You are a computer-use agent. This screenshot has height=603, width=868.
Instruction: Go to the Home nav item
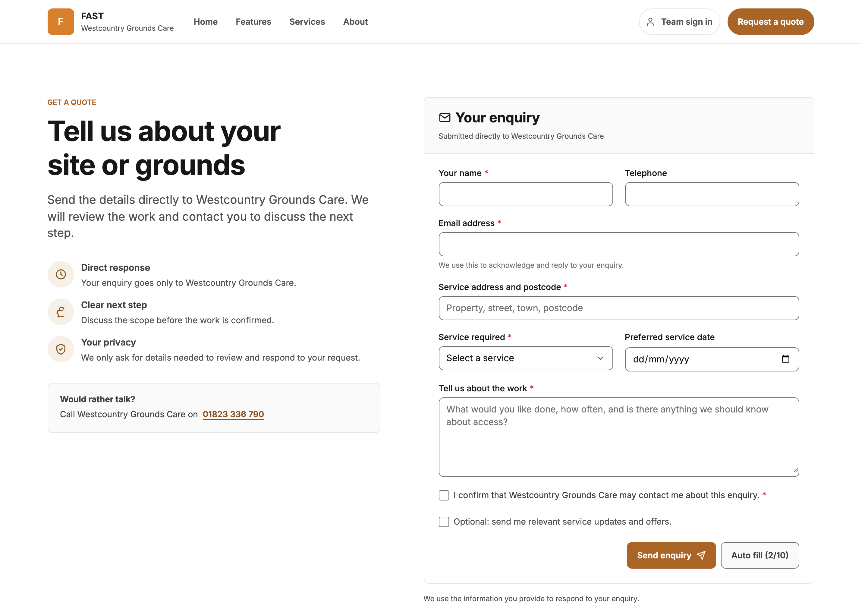206,22
